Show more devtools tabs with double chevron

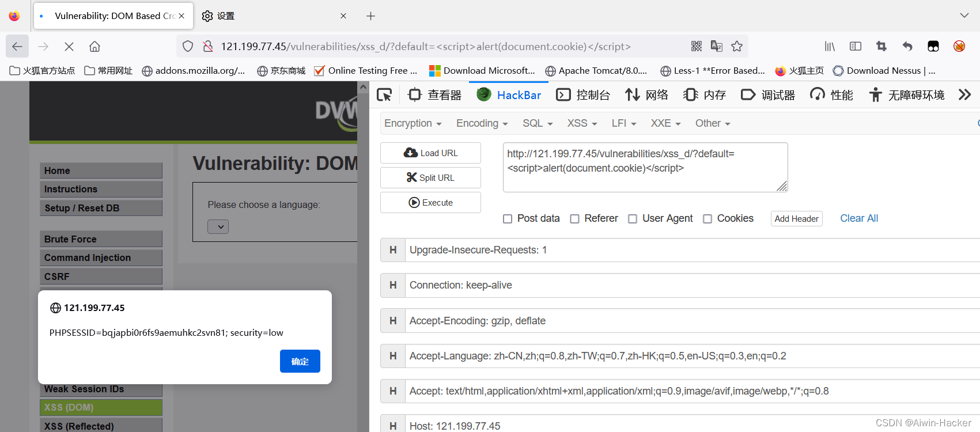pos(965,94)
